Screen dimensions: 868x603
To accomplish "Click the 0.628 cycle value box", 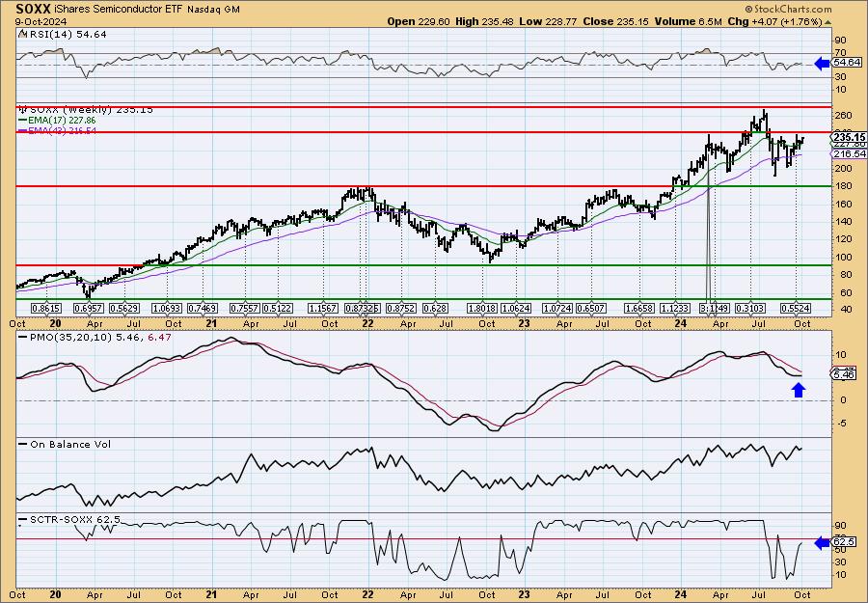I will 435,308.
